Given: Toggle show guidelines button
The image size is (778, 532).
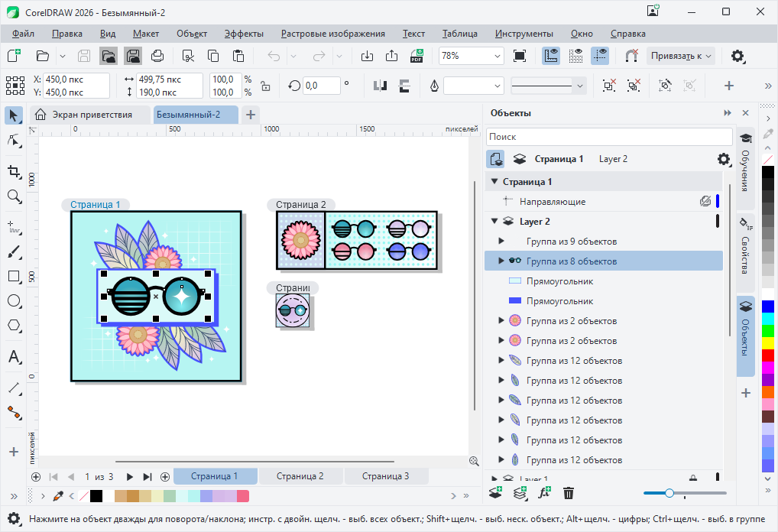Looking at the screenshot, I should [600, 56].
